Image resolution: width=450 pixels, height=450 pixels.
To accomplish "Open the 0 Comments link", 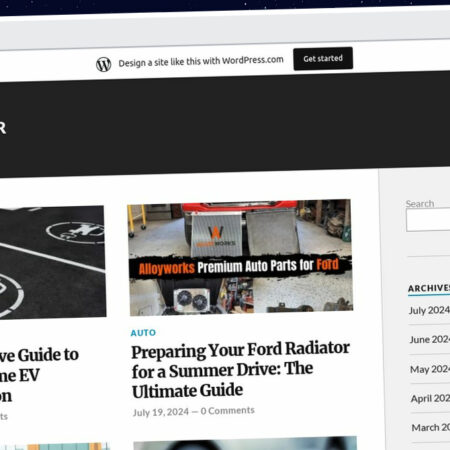I will click(228, 411).
